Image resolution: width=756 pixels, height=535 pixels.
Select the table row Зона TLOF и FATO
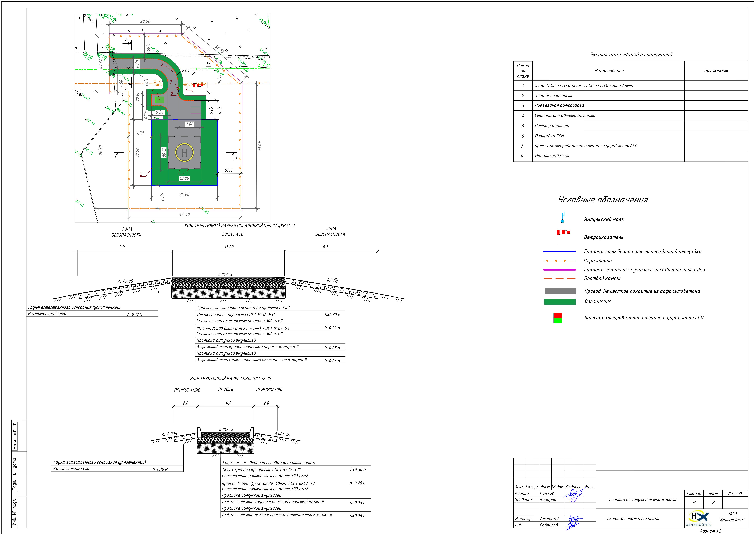pos(631,85)
